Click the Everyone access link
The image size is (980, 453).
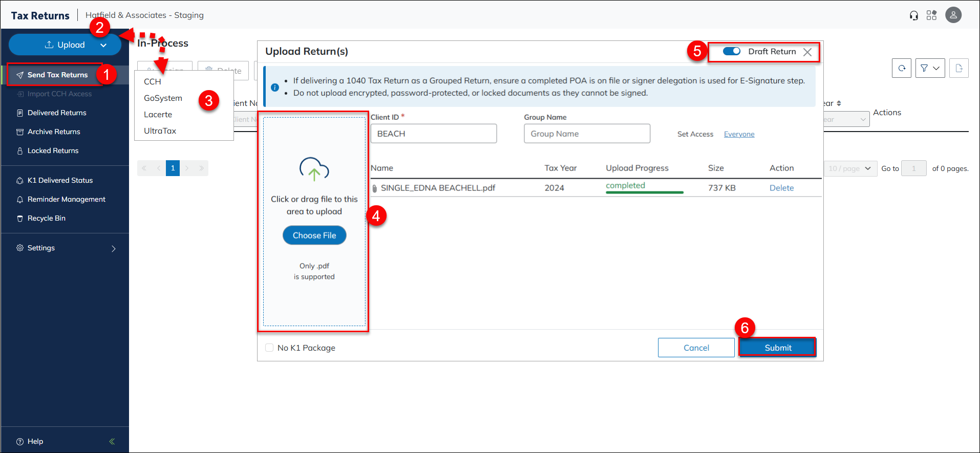[739, 134]
